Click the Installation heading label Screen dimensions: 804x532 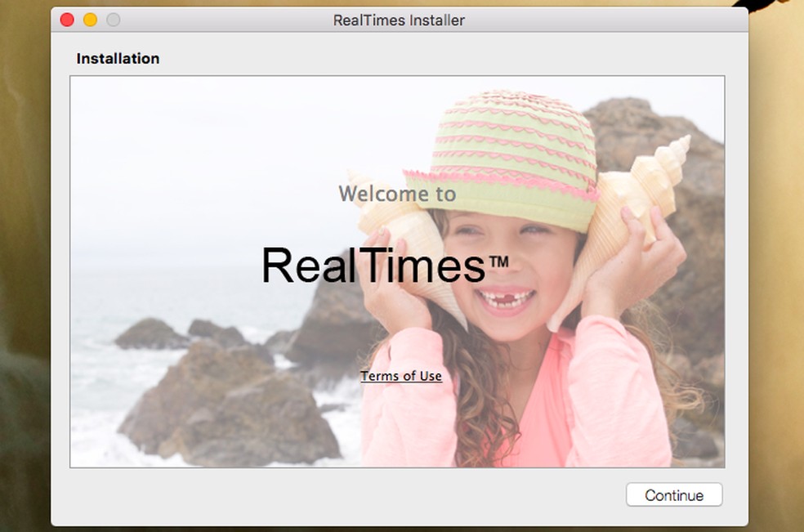tap(118, 58)
